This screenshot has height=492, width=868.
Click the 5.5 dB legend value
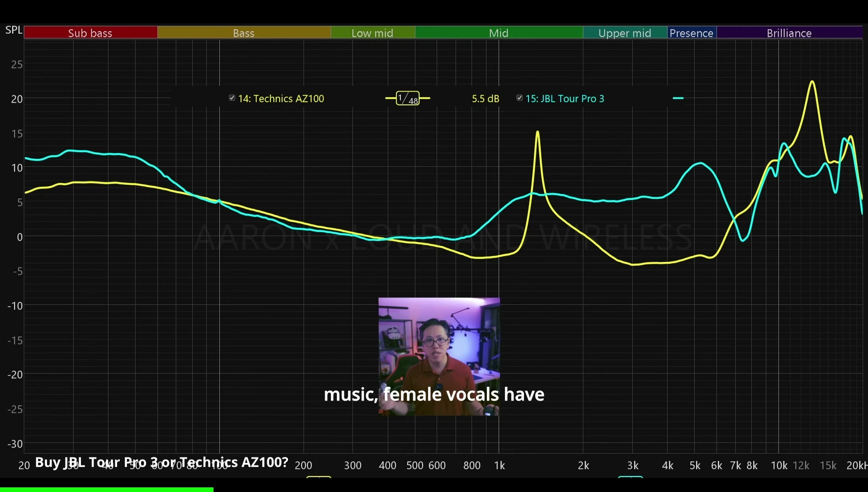pyautogui.click(x=486, y=99)
